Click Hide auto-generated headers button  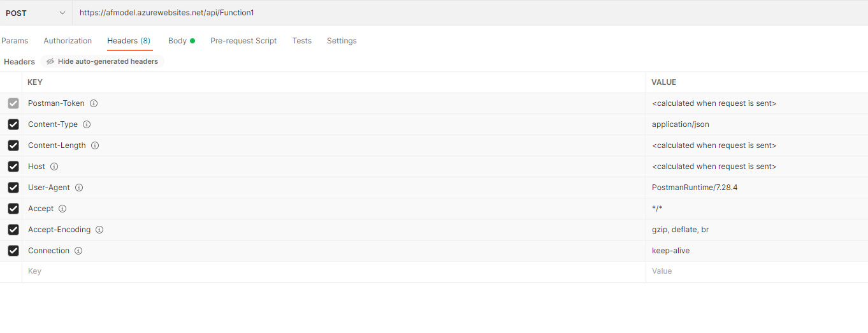103,61
